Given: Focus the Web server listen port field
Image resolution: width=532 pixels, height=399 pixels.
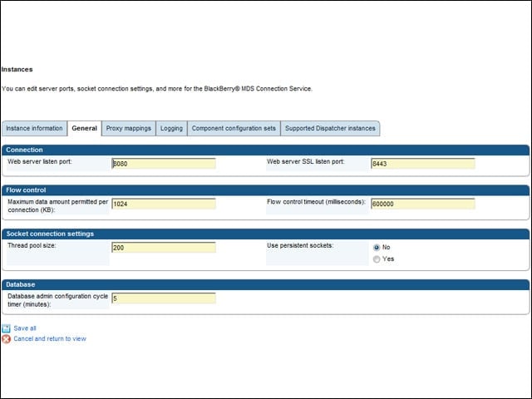Looking at the screenshot, I should point(164,164).
